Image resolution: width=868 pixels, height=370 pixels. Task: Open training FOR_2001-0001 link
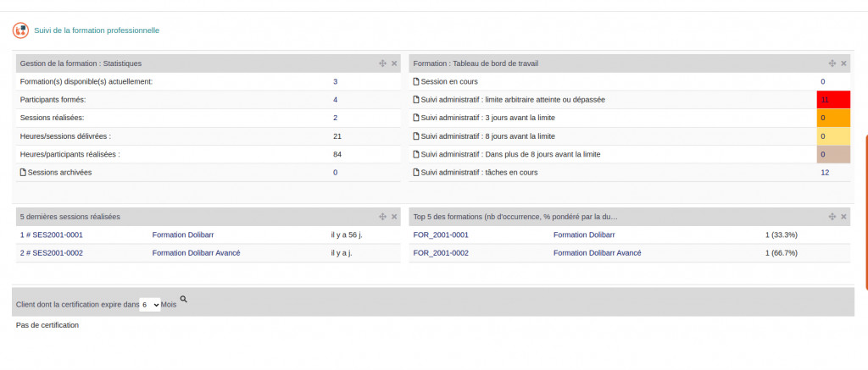(441, 235)
